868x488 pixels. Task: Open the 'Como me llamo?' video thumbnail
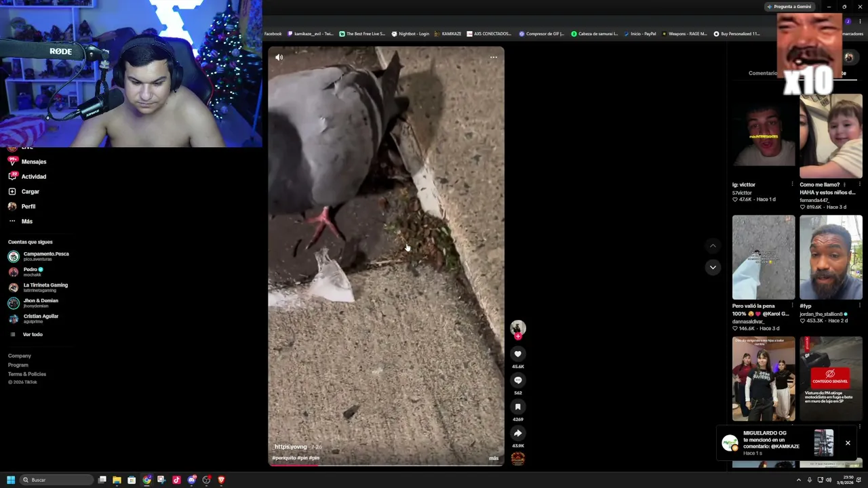831,136
